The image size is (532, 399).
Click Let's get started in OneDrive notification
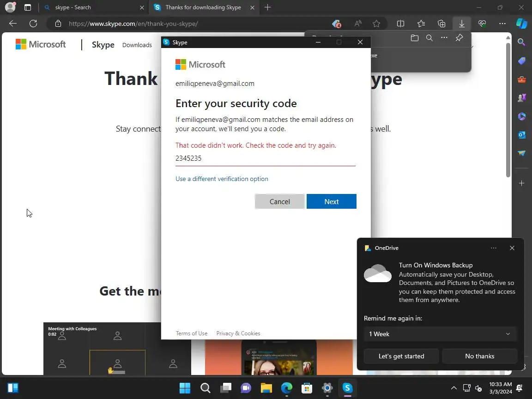[401, 356]
